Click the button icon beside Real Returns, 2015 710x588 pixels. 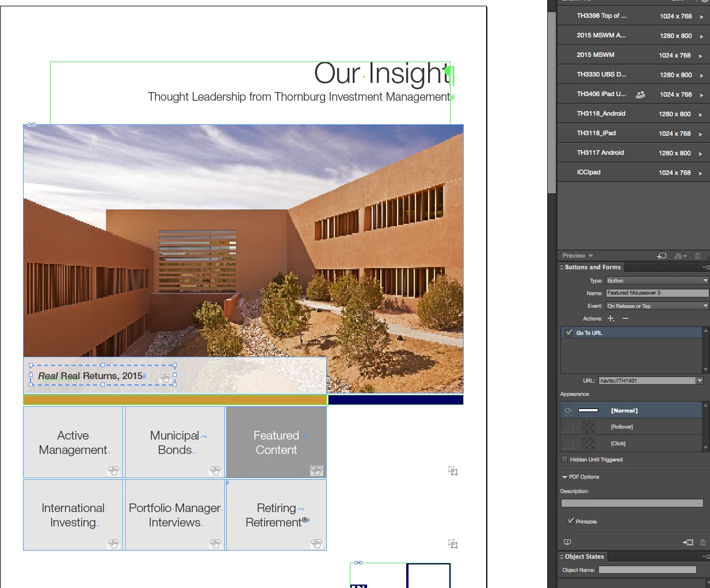pyautogui.click(x=165, y=378)
